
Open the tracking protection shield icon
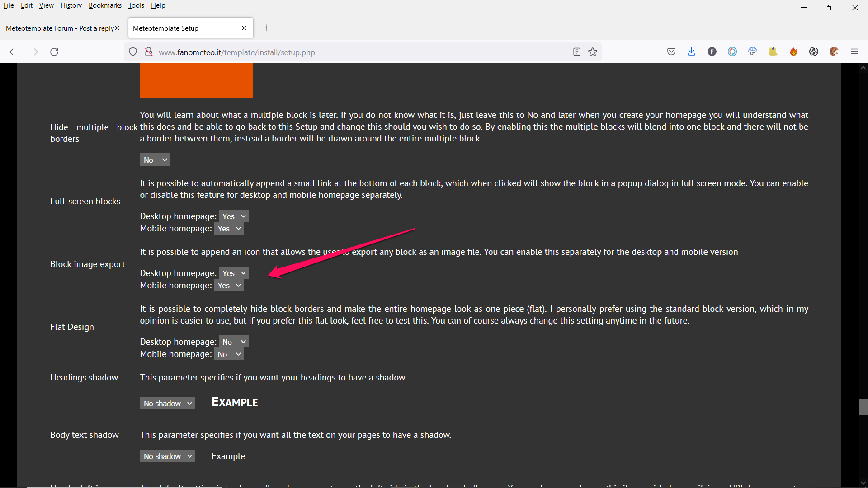click(133, 52)
